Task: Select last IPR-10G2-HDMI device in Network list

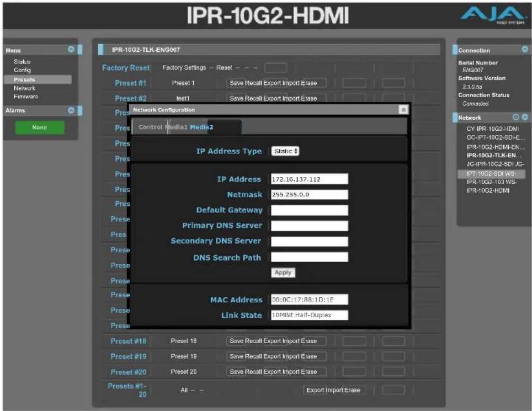Action: click(487, 190)
